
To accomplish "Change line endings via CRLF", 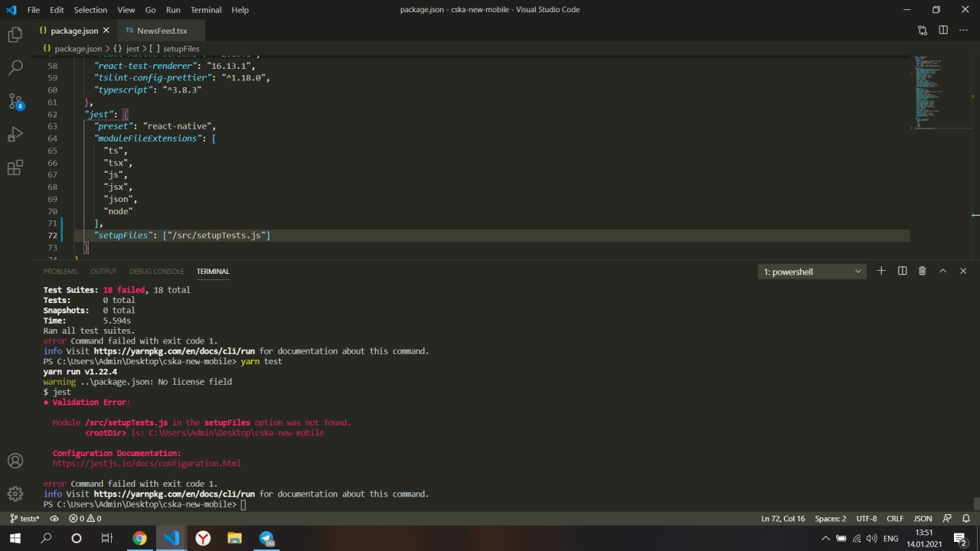I will [895, 518].
